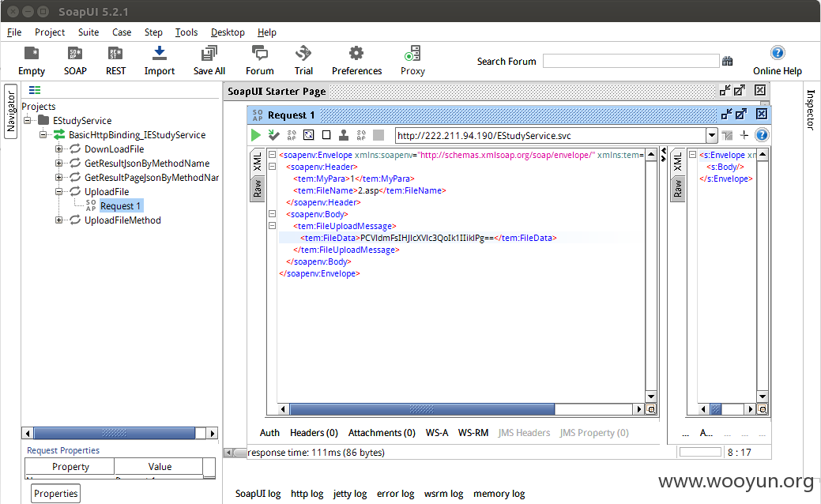Expand the UploadFileMethod operation

(58, 220)
